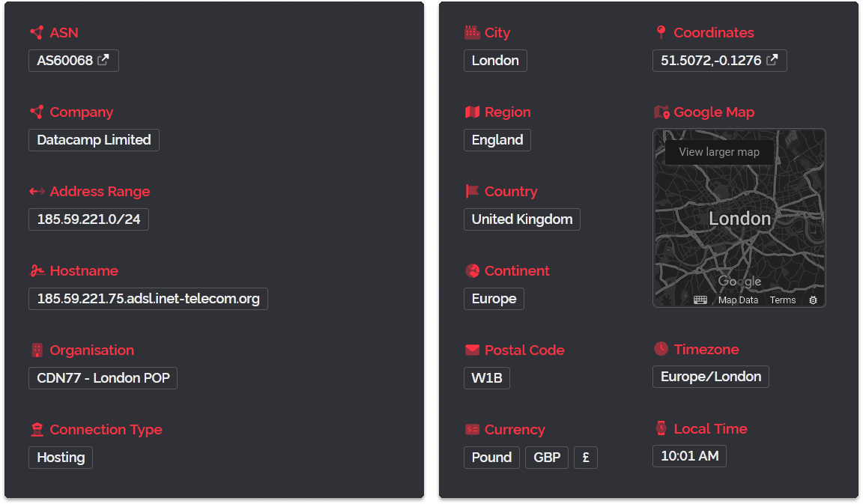Click the Country flag icon
This screenshot has height=504, width=863.
[472, 191]
